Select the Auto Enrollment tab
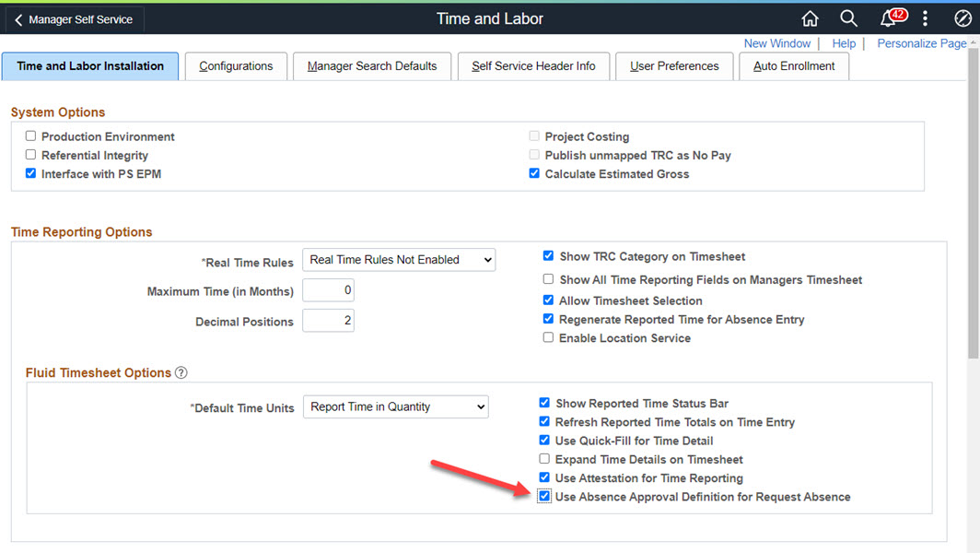980x553 pixels. pos(794,66)
